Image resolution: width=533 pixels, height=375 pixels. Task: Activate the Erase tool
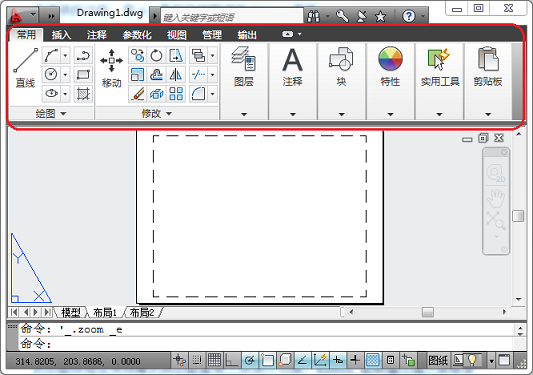(x=138, y=93)
